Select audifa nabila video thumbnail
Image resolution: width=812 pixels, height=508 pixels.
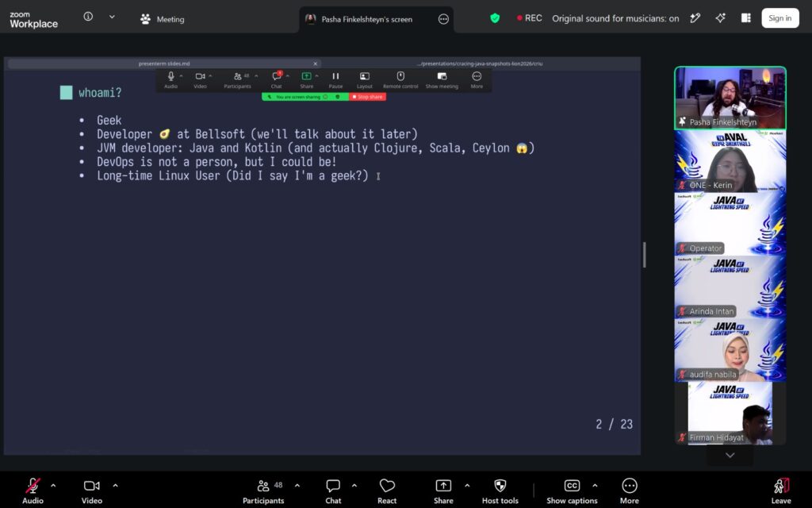click(730, 350)
